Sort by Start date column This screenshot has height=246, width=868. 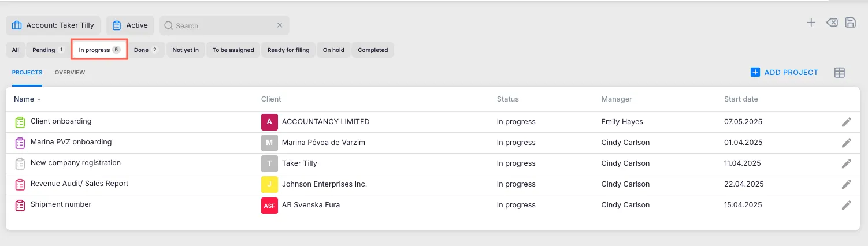point(740,99)
